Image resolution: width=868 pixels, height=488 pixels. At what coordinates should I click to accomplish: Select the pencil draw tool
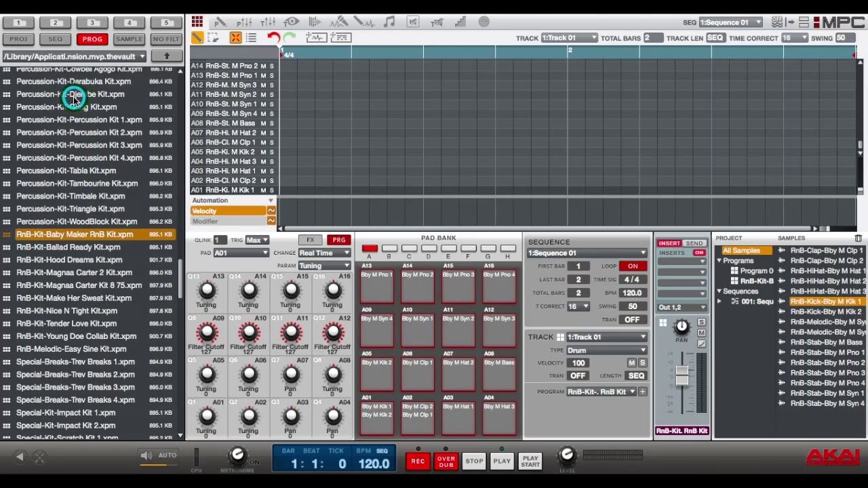(x=197, y=38)
